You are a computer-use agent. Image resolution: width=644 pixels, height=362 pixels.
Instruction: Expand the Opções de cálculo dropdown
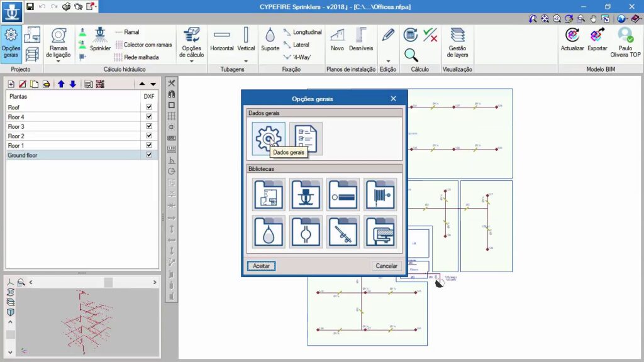(191, 61)
